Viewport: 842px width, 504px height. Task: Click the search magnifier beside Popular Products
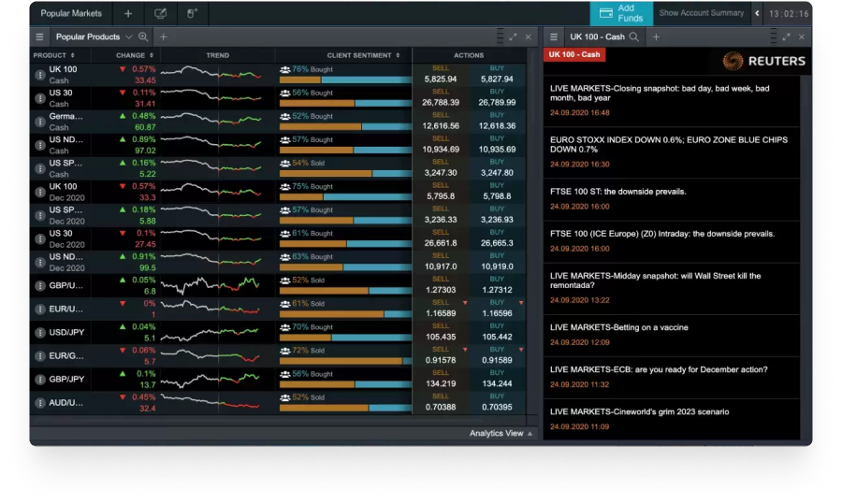coord(143,37)
